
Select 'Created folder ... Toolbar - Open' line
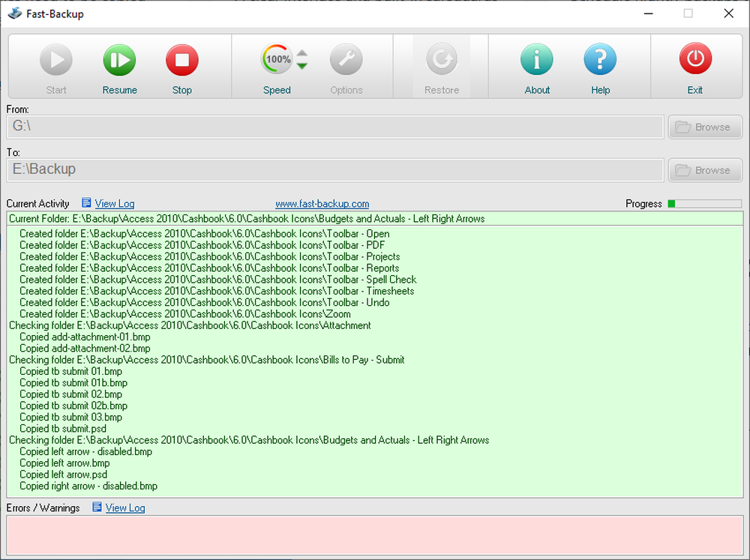click(204, 234)
